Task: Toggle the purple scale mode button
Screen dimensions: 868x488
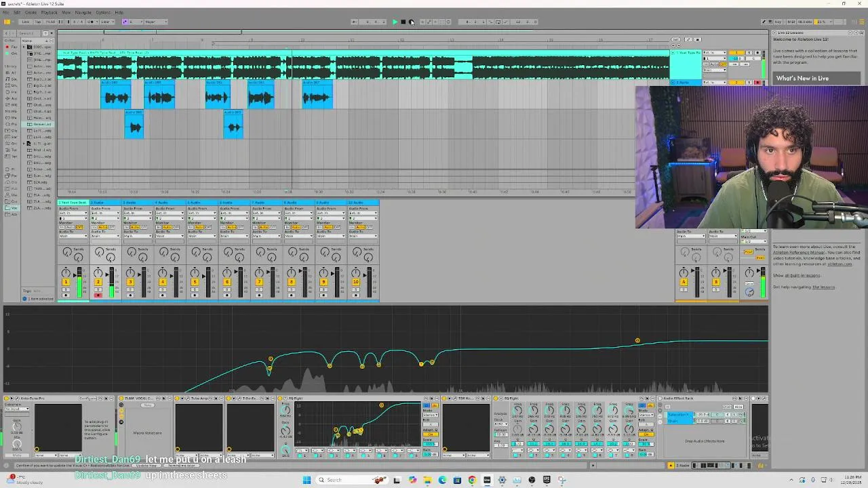Action: 125,22
